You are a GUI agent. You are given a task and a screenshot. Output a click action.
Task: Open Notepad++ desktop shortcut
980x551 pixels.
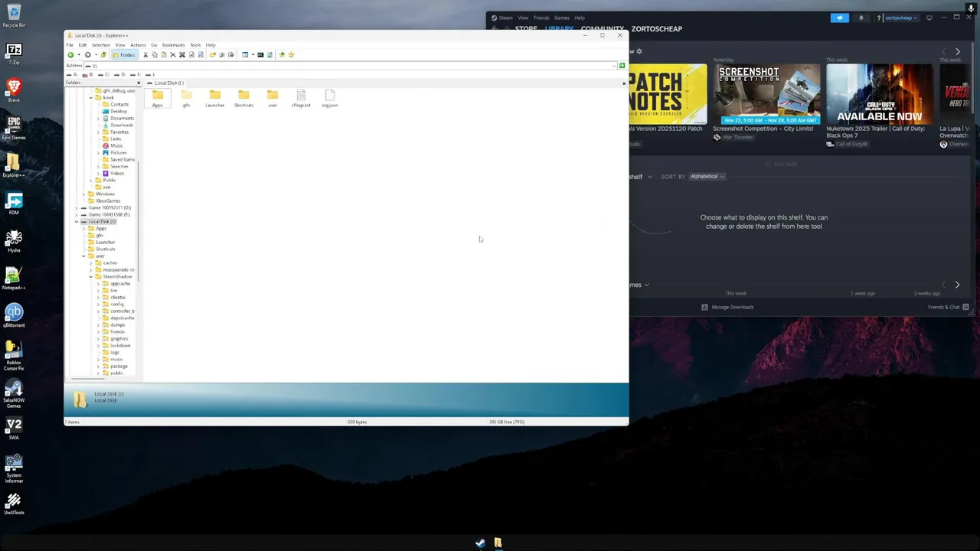14,279
